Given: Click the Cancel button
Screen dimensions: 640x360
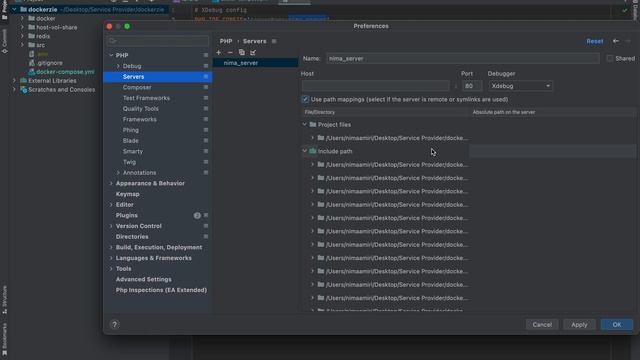Looking at the screenshot, I should click(x=542, y=324).
